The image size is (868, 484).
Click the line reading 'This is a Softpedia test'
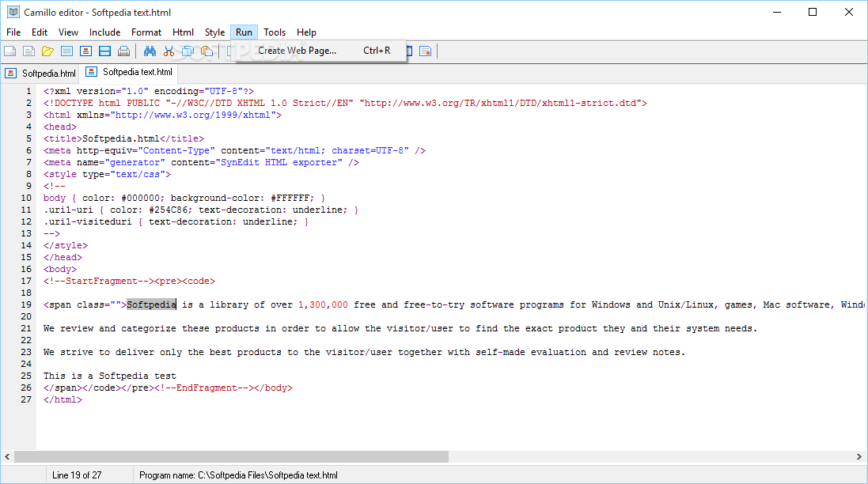click(110, 376)
